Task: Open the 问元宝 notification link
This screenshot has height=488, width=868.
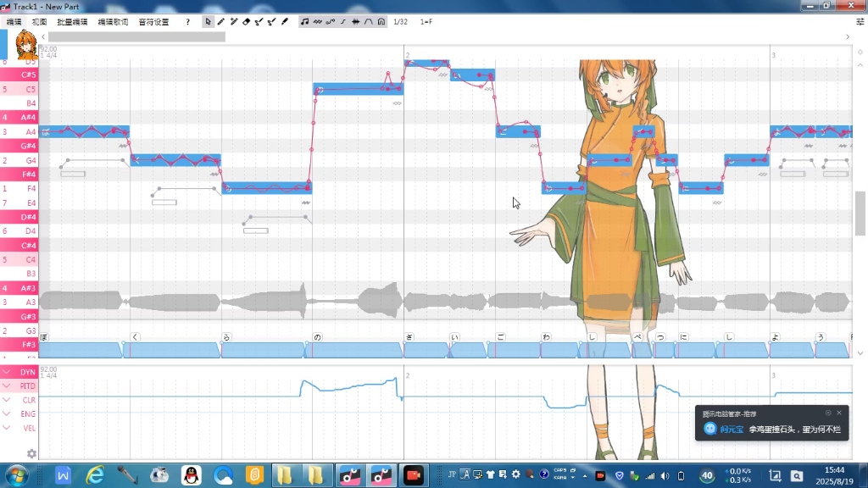Action: (x=732, y=430)
